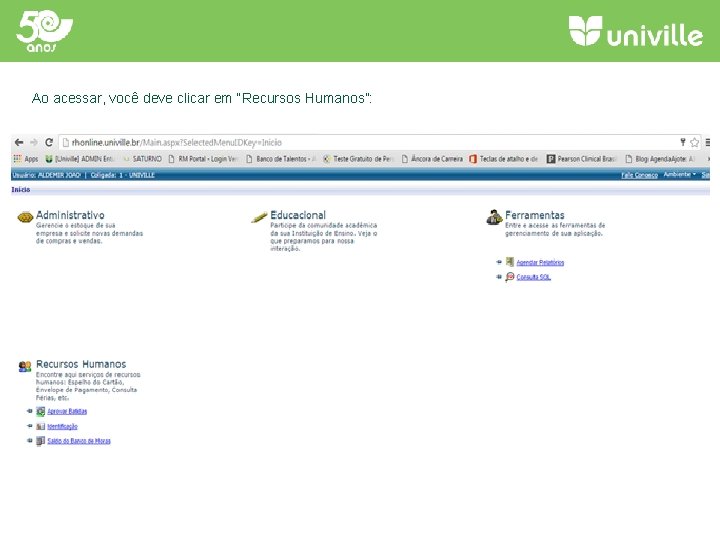Open the browser menu icon

click(708, 142)
